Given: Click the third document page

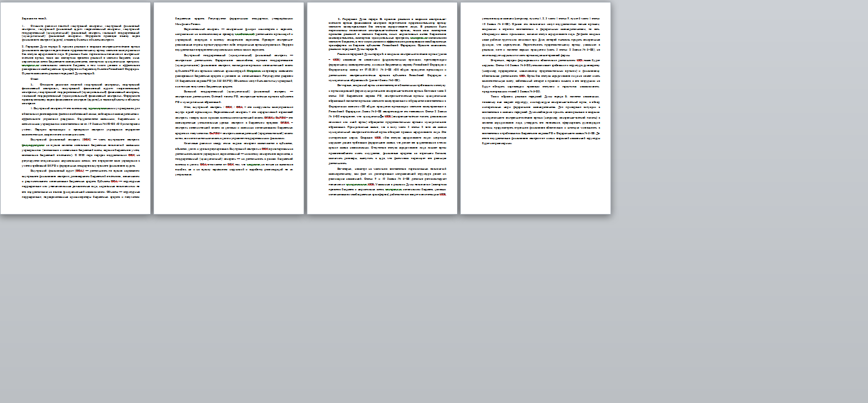Looking at the screenshot, I should 382,108.
